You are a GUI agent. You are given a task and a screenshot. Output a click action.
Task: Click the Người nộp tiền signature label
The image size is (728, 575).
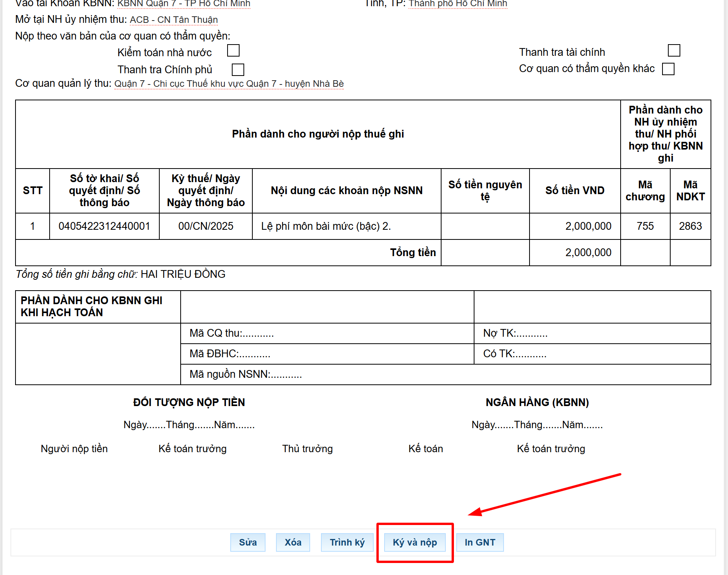click(x=74, y=449)
